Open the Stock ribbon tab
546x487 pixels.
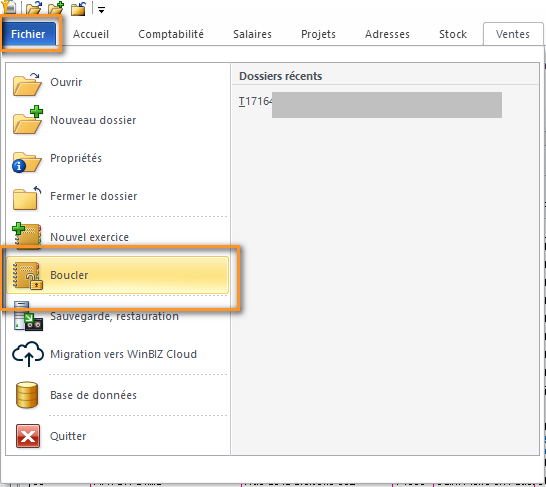pos(453,34)
